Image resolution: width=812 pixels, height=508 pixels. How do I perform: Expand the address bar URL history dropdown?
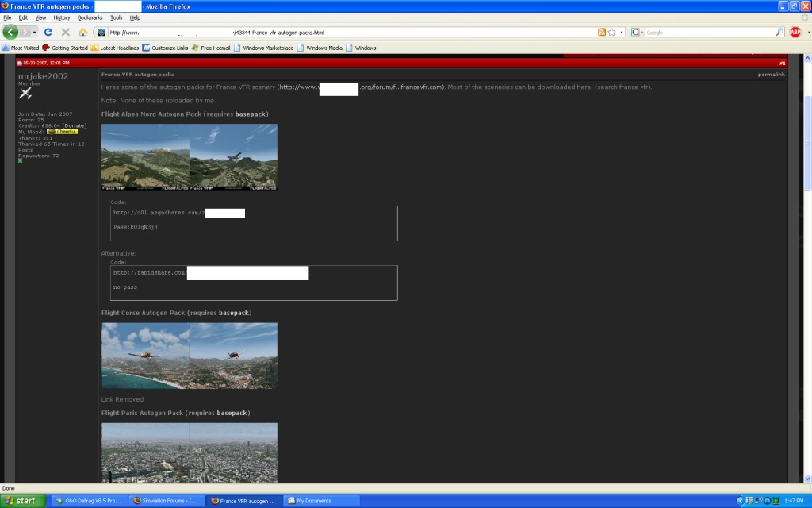[622, 33]
